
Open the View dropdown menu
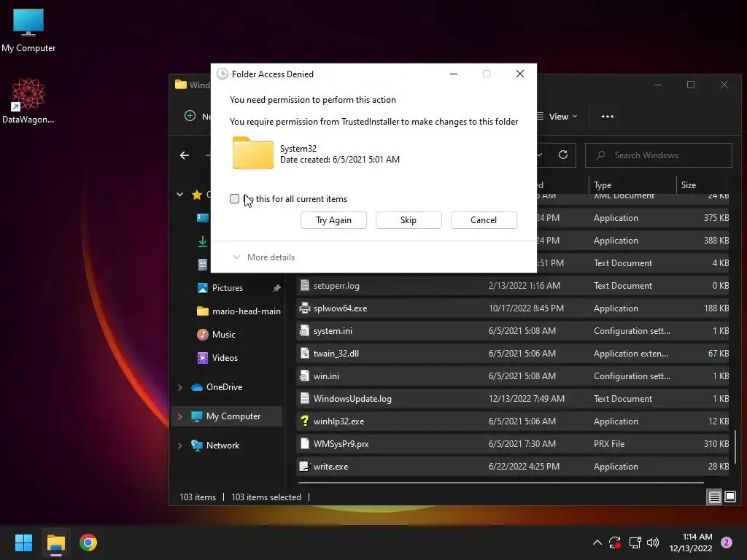[x=557, y=116]
